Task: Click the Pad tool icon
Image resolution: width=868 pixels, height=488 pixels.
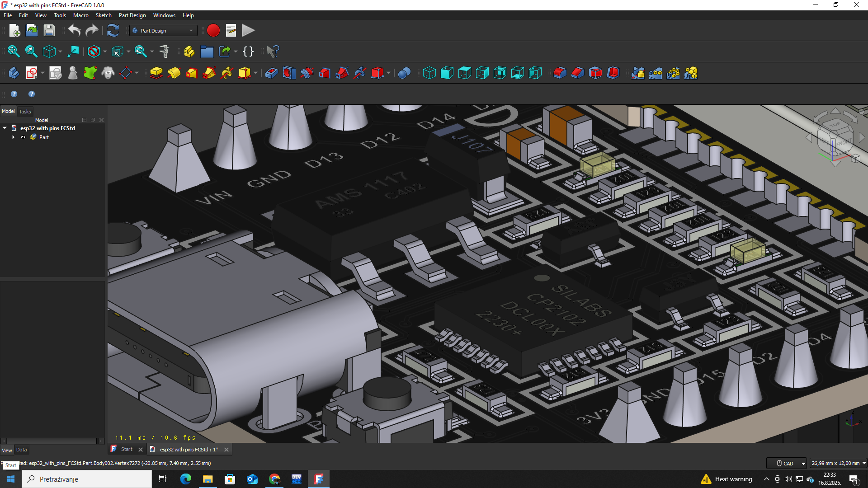Action: tap(156, 73)
